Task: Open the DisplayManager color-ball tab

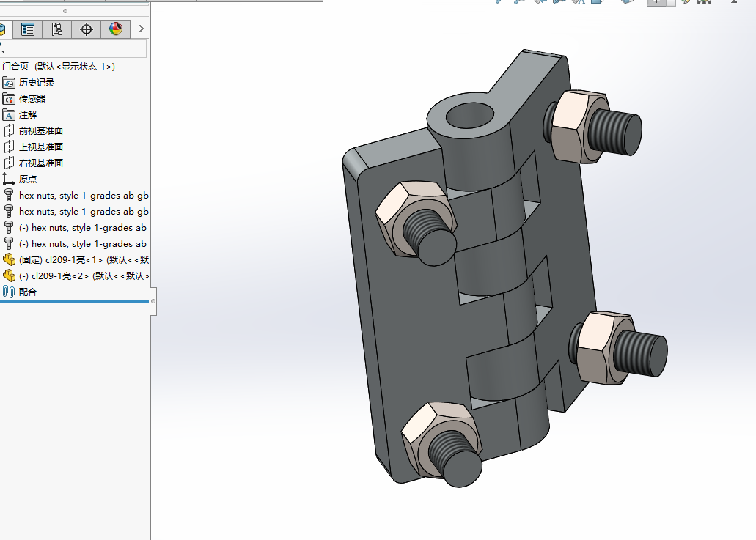Action: pos(116,29)
